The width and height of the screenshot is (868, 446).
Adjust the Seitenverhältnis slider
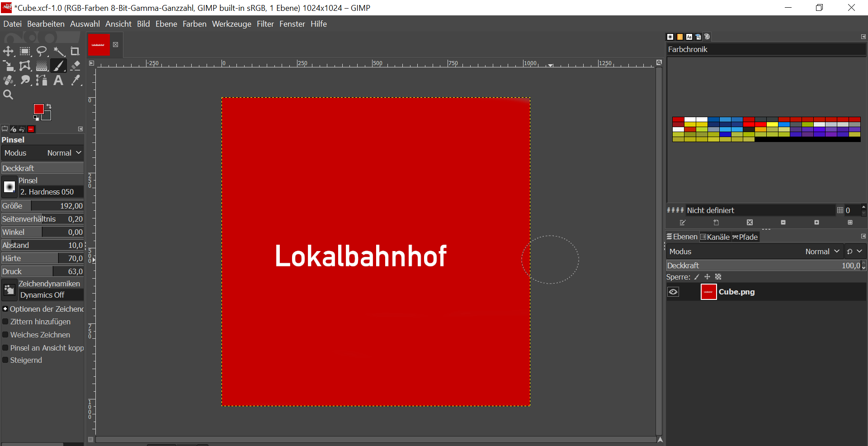[42, 219]
